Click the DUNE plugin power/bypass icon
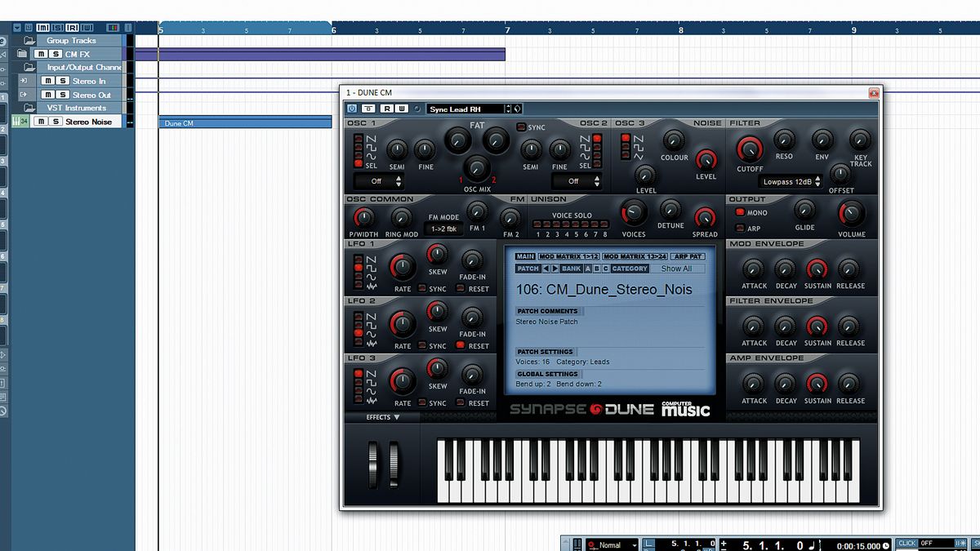 351,108
